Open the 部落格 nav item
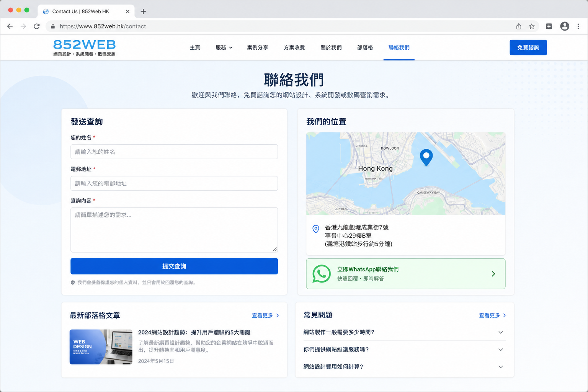The width and height of the screenshot is (588, 392). pos(365,47)
